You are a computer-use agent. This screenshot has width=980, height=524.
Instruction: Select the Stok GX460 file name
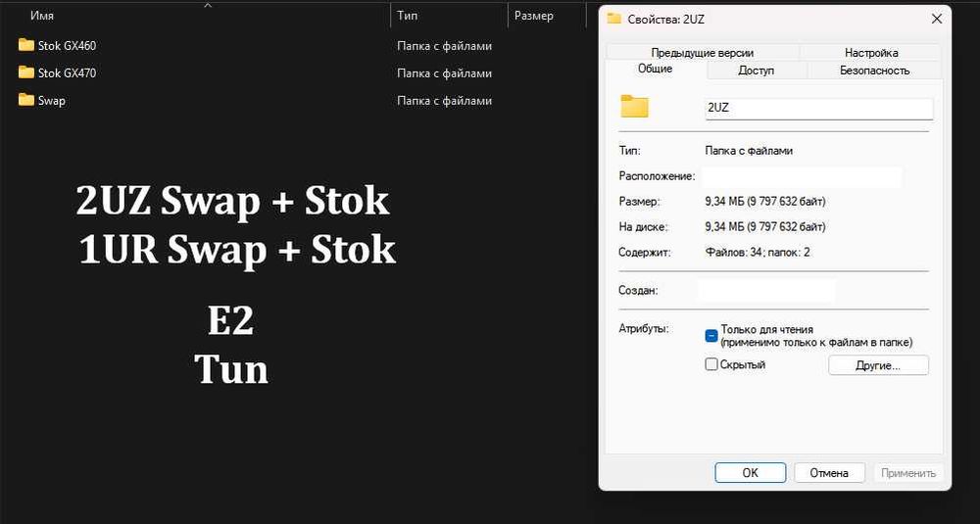tap(67, 46)
